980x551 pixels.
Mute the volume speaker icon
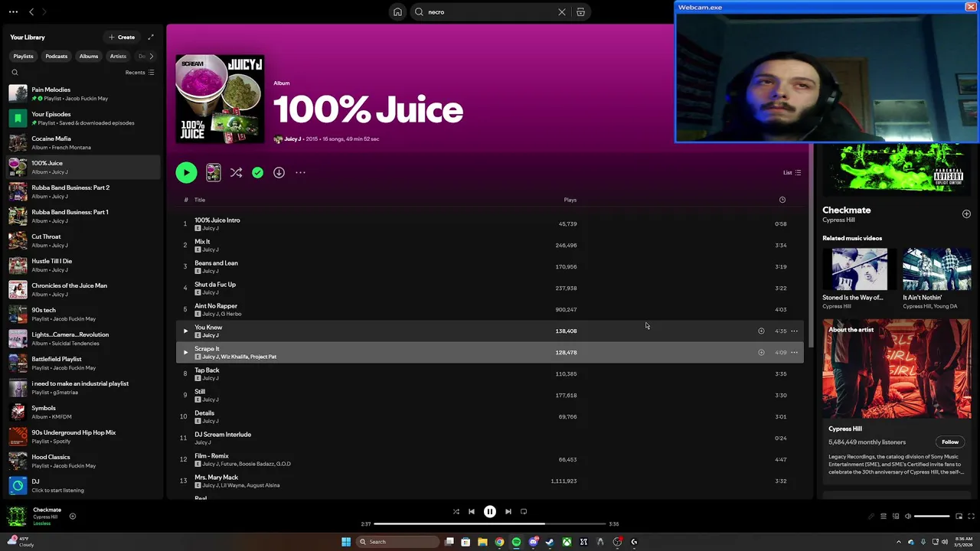tap(909, 517)
